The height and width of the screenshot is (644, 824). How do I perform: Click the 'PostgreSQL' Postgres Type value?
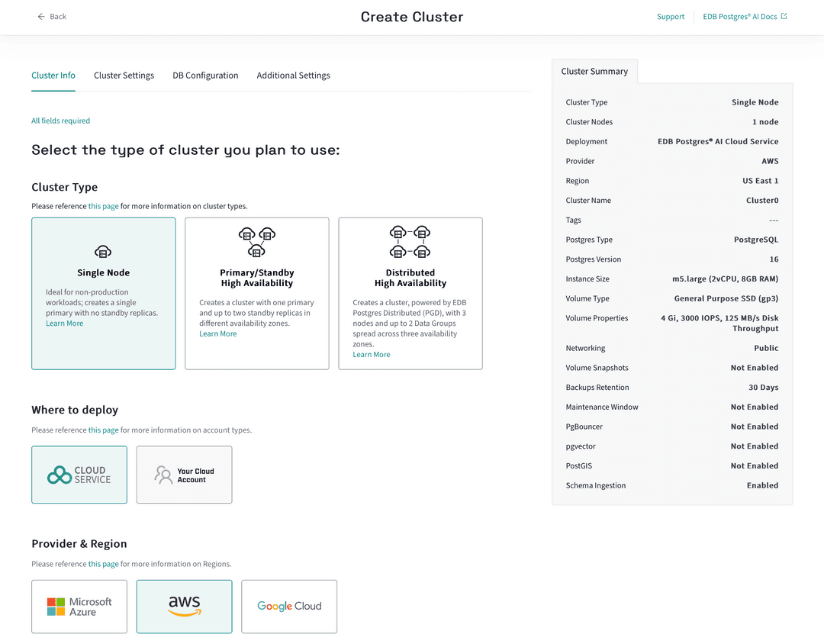pos(756,240)
